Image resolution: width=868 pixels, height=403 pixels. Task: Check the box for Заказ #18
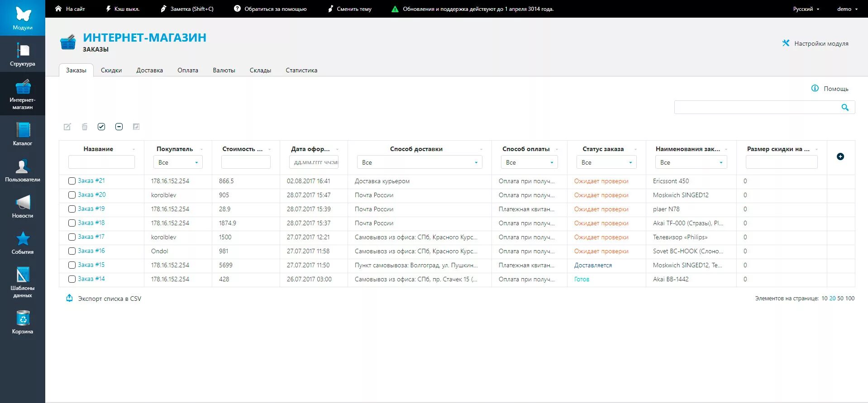pyautogui.click(x=72, y=223)
